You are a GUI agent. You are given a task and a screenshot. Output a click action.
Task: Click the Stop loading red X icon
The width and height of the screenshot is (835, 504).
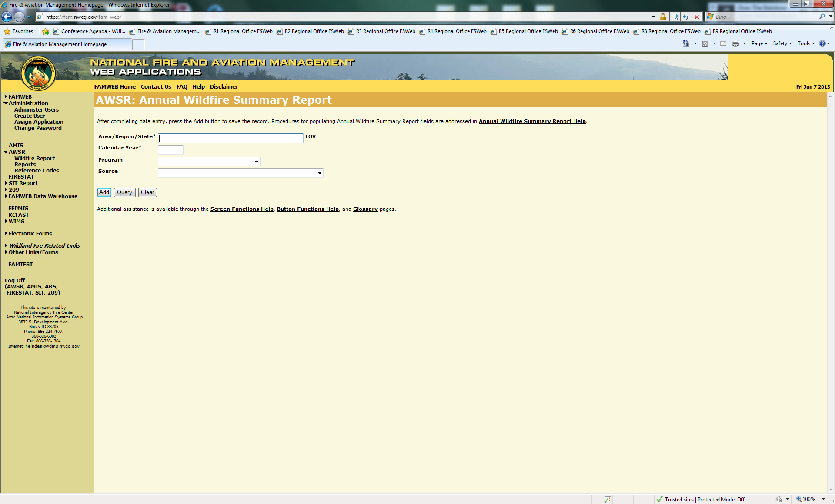click(697, 17)
